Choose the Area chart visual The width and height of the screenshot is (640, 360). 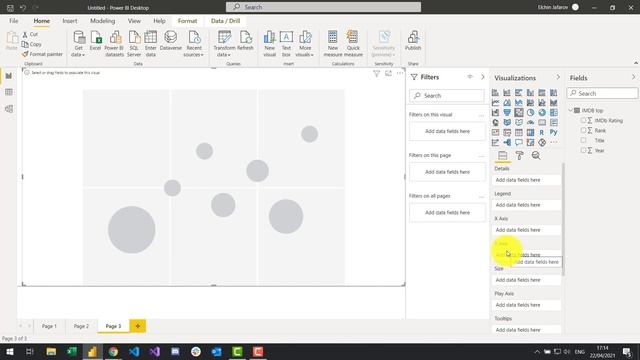(x=507, y=102)
